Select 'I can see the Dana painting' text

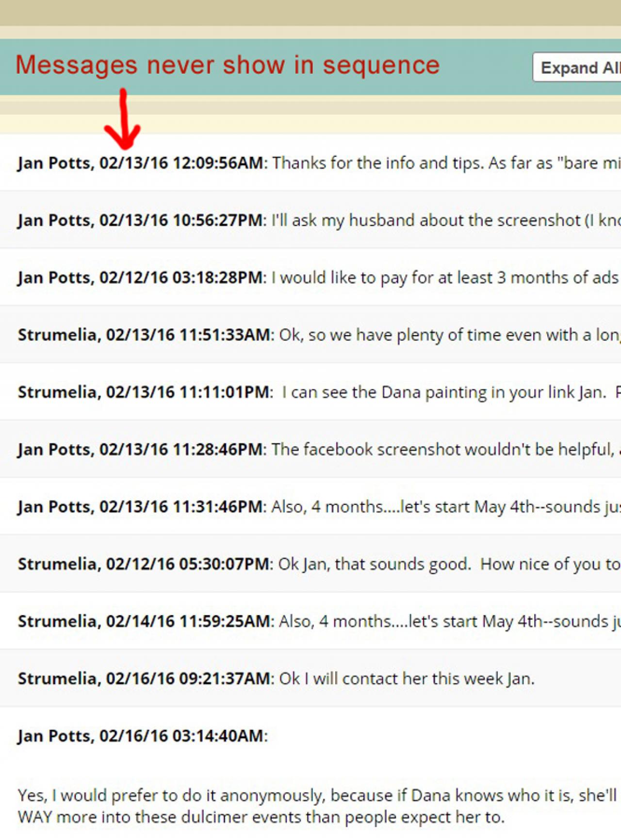tap(444, 392)
